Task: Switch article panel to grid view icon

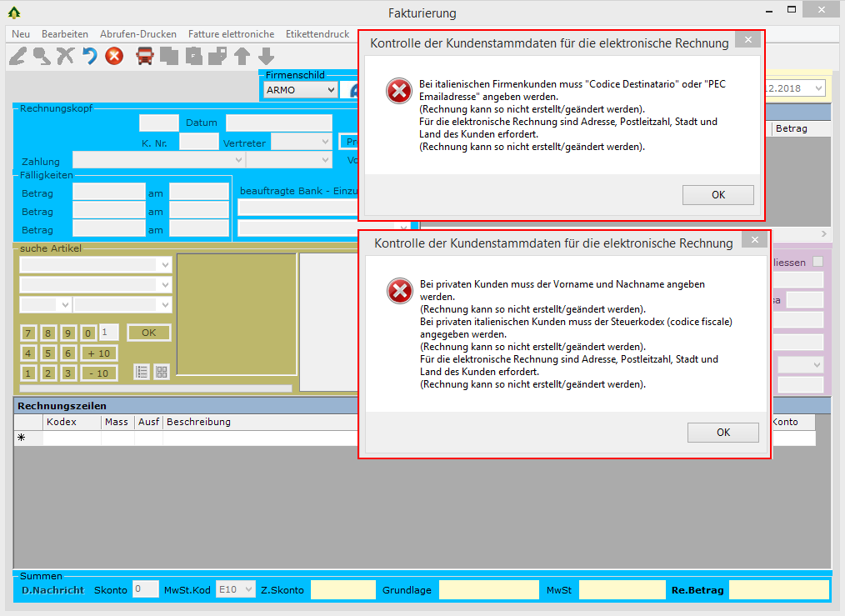Action: 162,372
